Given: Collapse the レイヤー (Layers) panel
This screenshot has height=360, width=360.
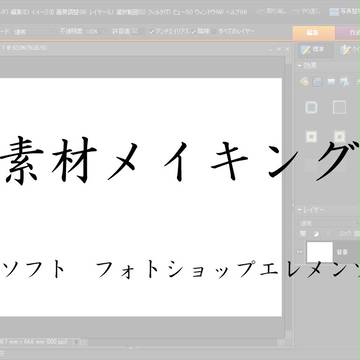Looking at the screenshot, I should pos(300,211).
